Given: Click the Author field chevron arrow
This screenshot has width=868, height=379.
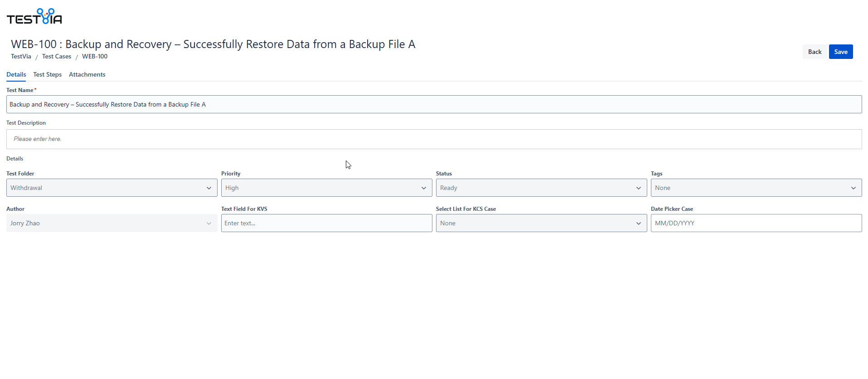Looking at the screenshot, I should (x=209, y=224).
